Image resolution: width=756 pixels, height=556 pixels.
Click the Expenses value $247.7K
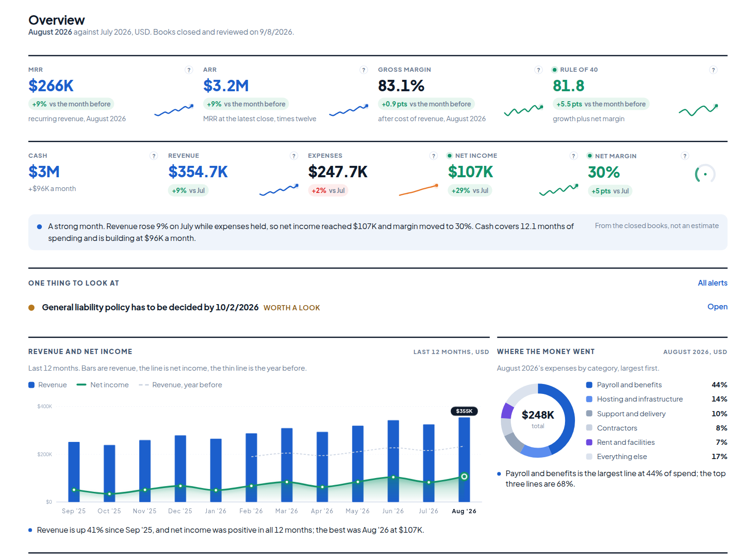pos(338,172)
